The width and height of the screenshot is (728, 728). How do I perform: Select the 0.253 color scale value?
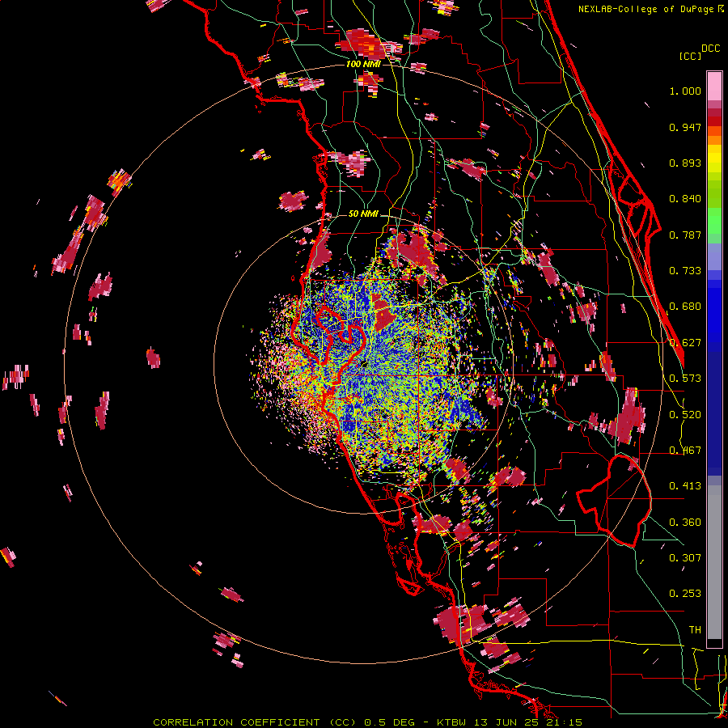(685, 594)
